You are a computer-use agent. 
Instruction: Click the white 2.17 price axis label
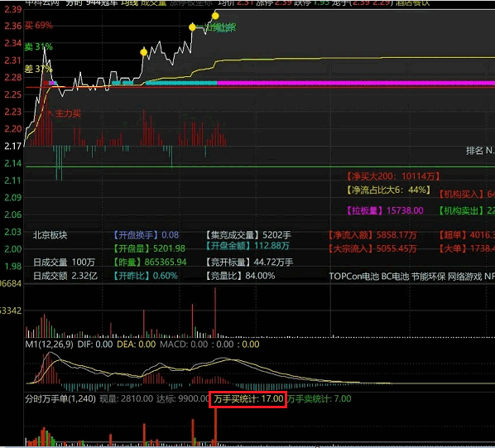pos(13,147)
